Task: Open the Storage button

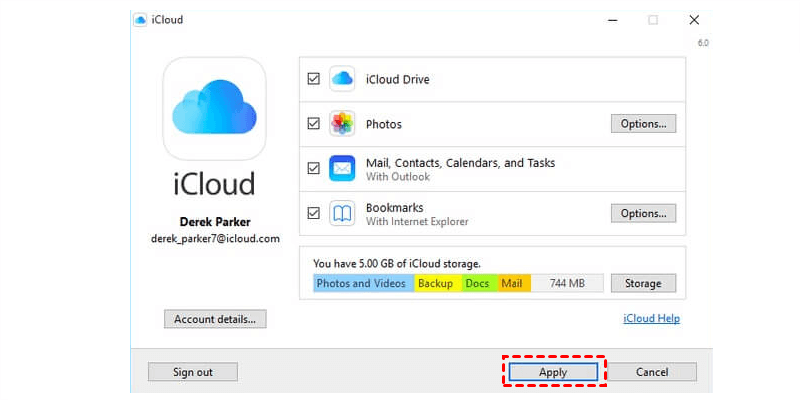Action: click(643, 283)
